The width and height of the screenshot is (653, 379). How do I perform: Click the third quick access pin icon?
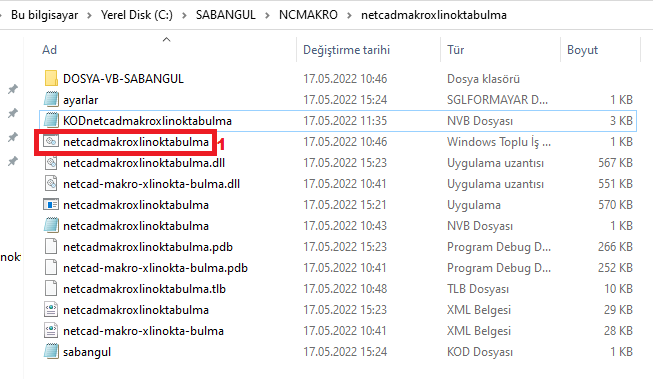[13, 137]
